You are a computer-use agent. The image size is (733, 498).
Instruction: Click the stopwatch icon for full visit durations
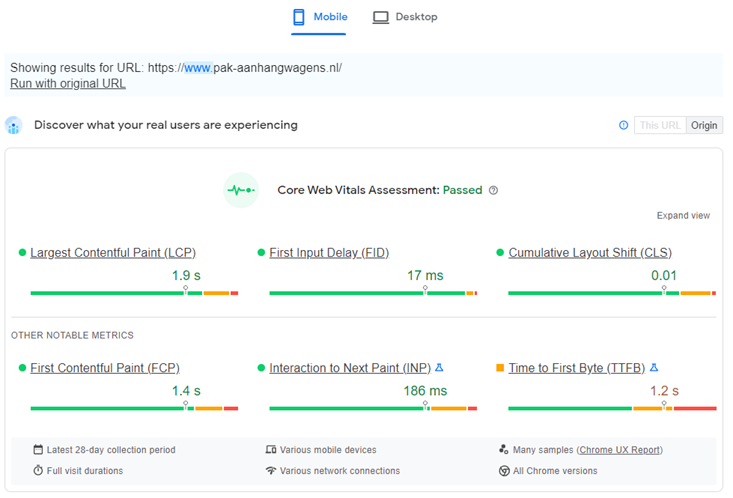pos(38,470)
